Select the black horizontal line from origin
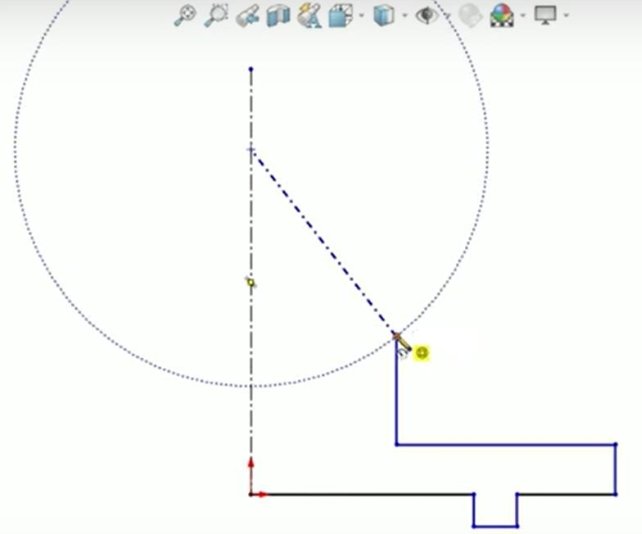 tap(362, 494)
